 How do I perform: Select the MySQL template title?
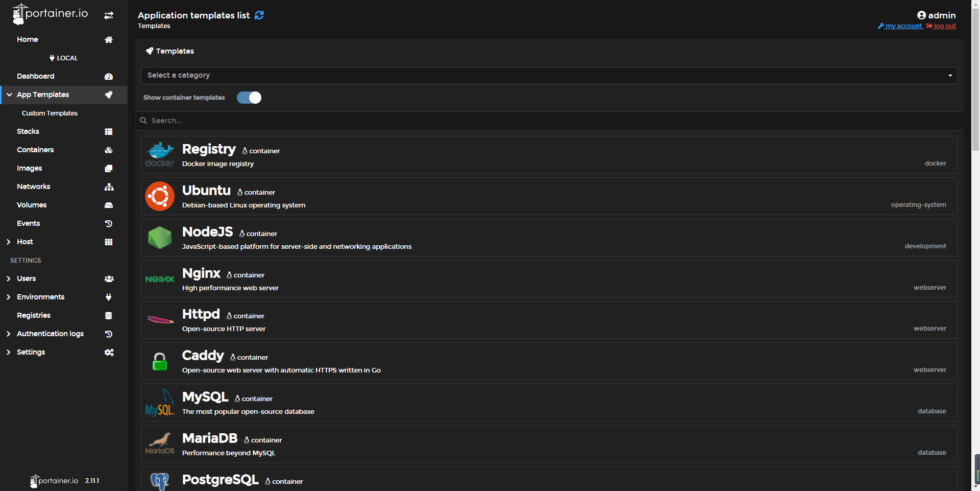[205, 397]
